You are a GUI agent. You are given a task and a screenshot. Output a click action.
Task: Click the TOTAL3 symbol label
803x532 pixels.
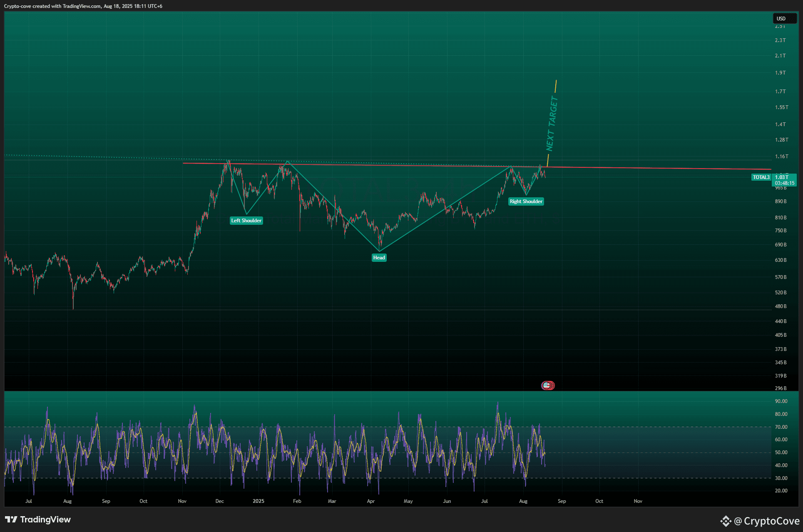761,177
